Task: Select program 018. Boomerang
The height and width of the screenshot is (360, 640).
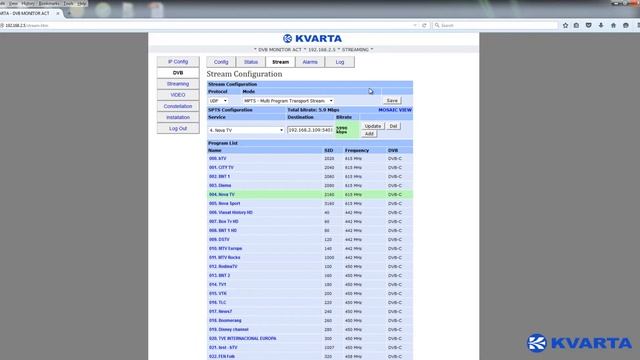Action: coord(225,320)
